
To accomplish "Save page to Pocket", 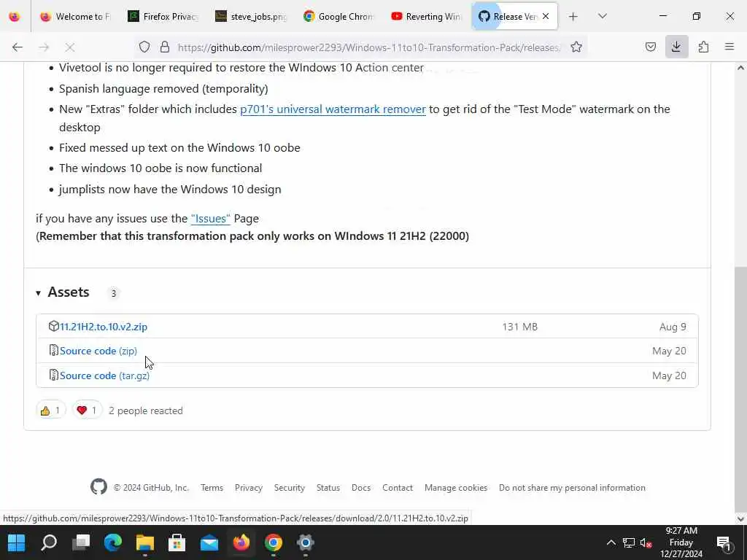I will click(x=650, y=47).
